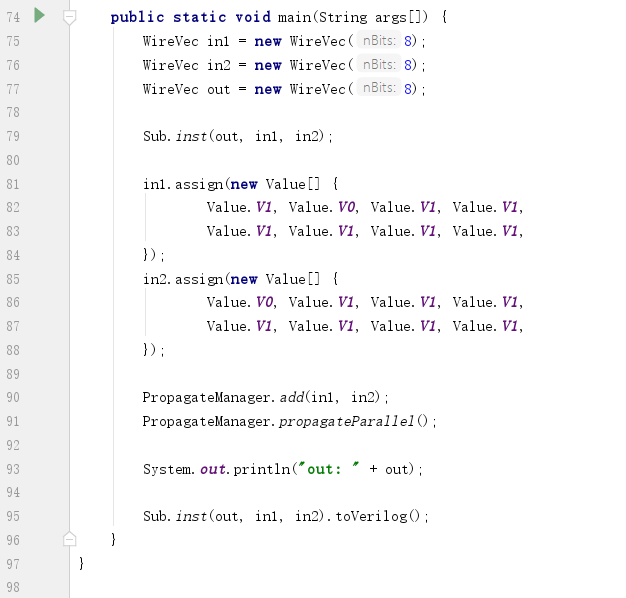Image resolution: width=626 pixels, height=598 pixels.
Task: Click 'Value[]' type on line 81
Action: click(293, 184)
